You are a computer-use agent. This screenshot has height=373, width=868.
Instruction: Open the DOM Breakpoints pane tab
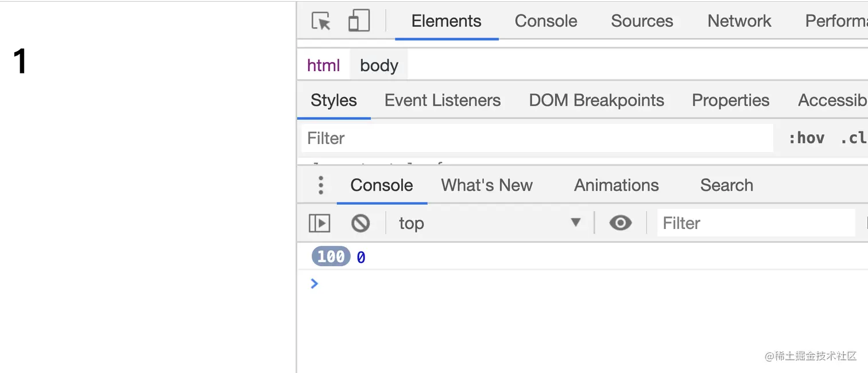596,100
